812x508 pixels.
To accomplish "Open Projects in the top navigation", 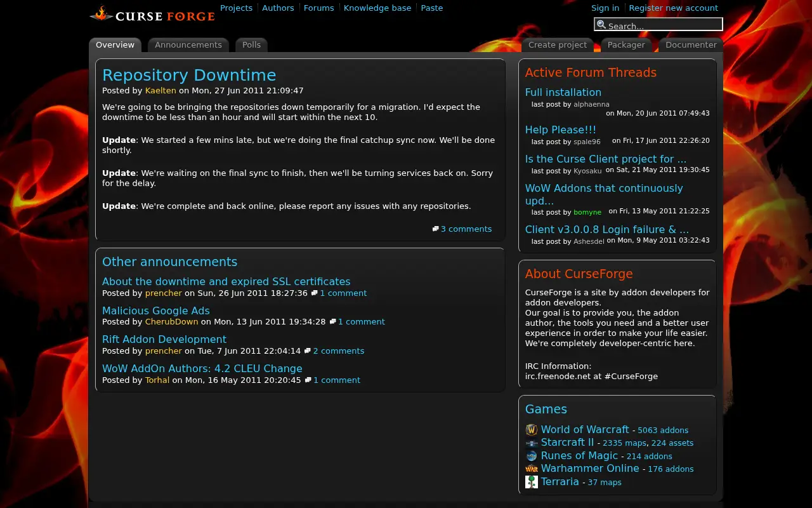I will (236, 8).
